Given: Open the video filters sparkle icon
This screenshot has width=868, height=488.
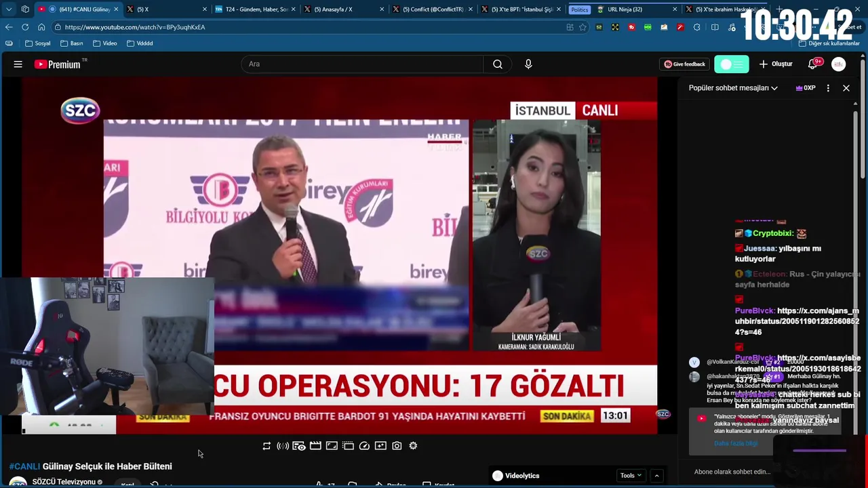Looking at the screenshot, I should point(380,446).
